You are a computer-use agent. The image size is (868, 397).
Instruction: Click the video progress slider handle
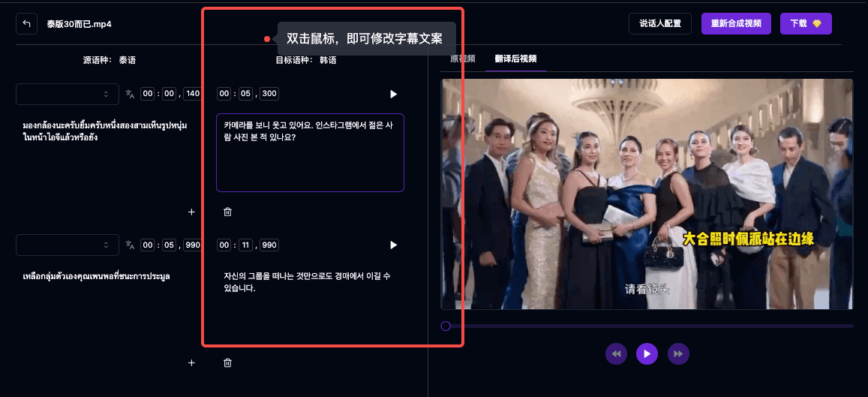point(446,326)
